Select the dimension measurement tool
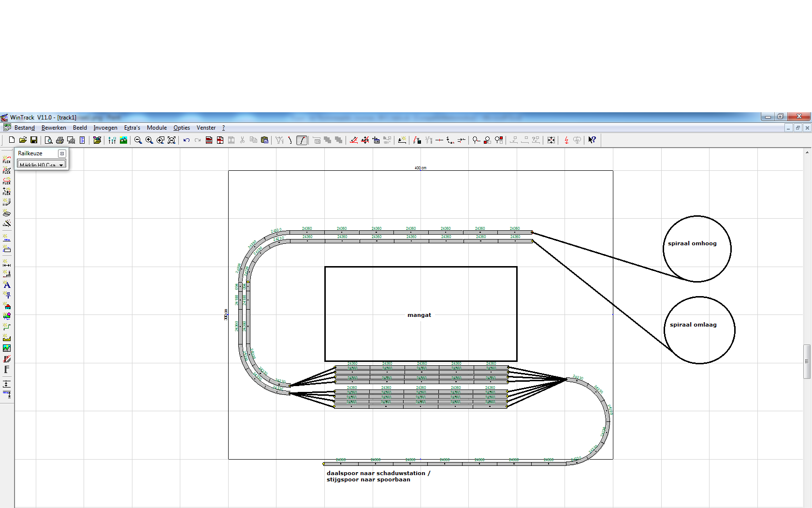The width and height of the screenshot is (812, 508). pos(7,264)
